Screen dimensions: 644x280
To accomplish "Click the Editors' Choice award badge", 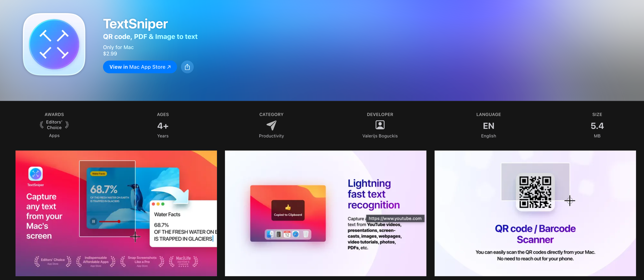I will tap(54, 125).
